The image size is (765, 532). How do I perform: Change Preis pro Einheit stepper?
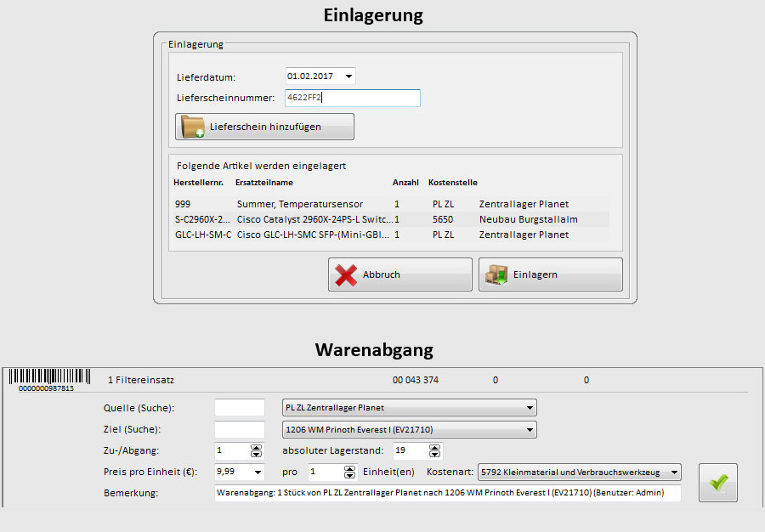coord(256,472)
